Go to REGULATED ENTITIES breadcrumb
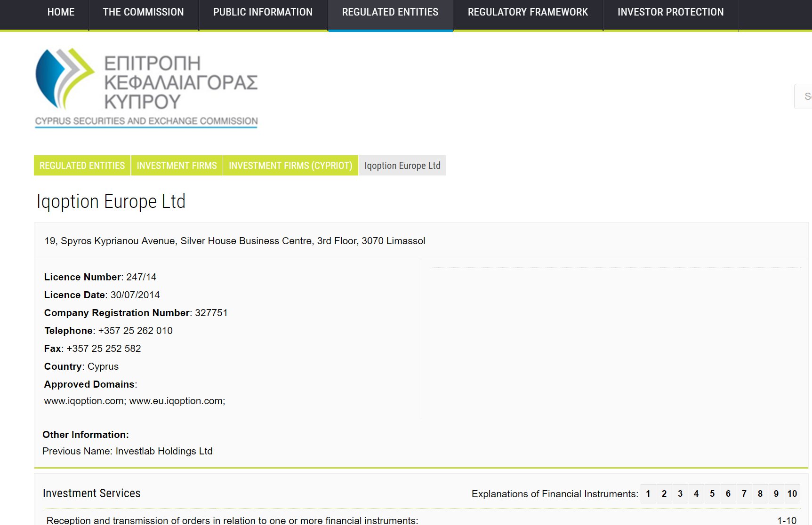 coord(82,166)
